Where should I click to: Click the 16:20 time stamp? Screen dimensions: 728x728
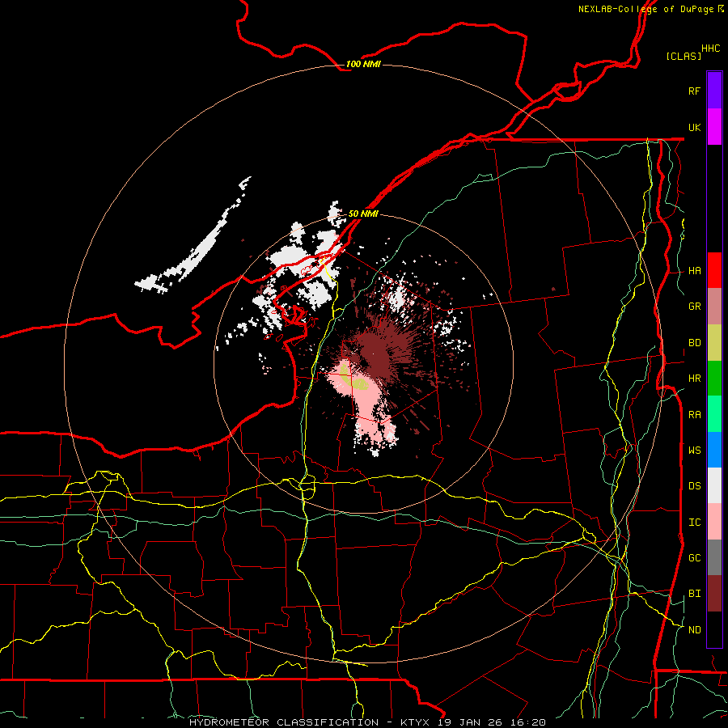coord(527,722)
